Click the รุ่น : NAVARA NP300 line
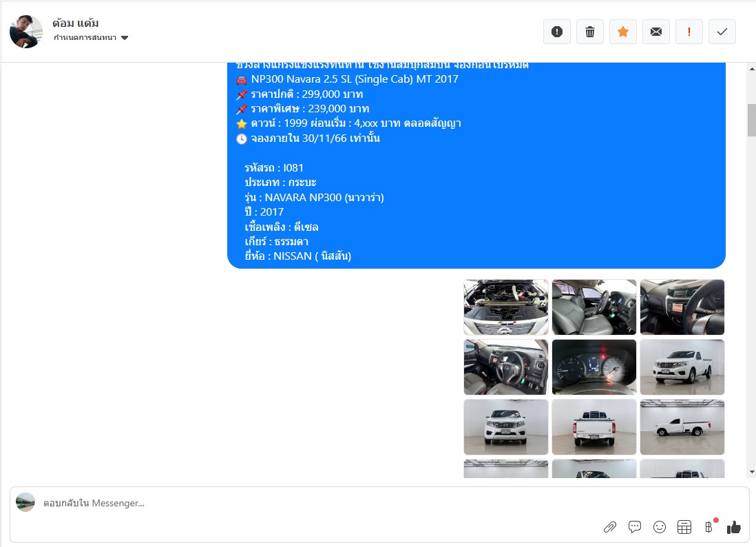This screenshot has height=547, width=756. (x=315, y=197)
